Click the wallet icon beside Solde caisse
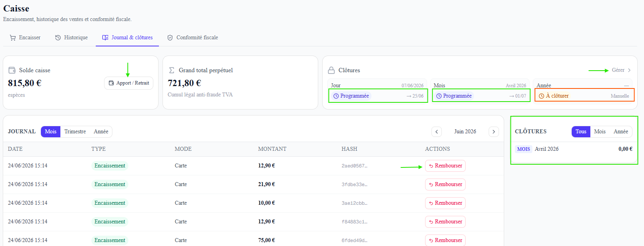 [12, 70]
